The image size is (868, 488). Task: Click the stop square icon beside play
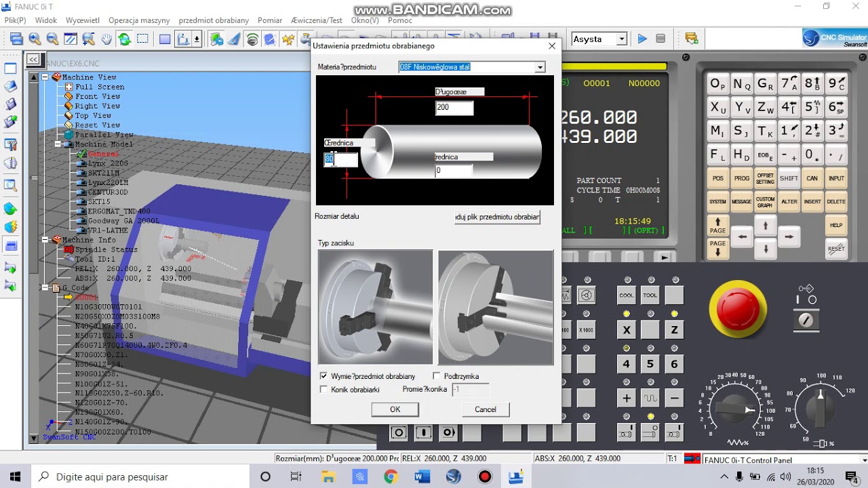pyautogui.click(x=660, y=39)
